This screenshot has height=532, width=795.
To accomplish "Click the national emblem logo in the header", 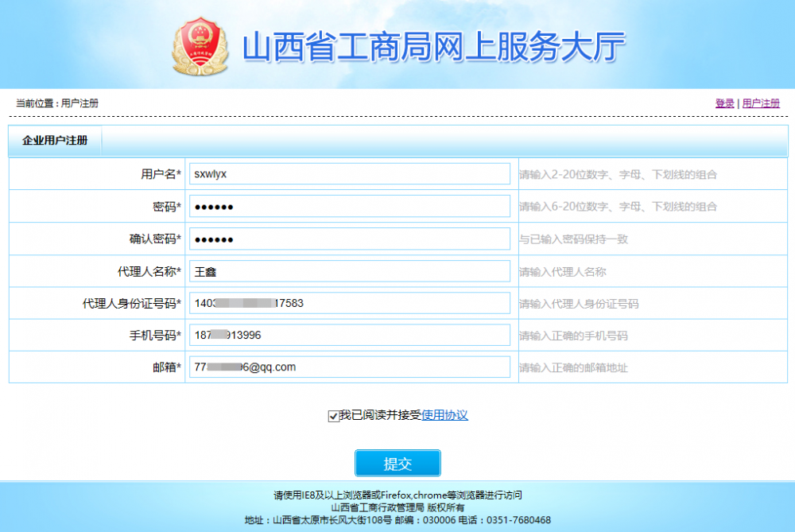I will pyautogui.click(x=201, y=46).
